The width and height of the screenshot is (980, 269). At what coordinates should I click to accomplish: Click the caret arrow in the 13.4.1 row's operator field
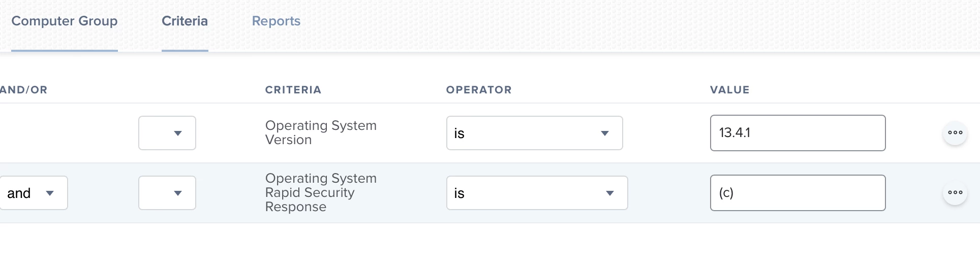605,133
